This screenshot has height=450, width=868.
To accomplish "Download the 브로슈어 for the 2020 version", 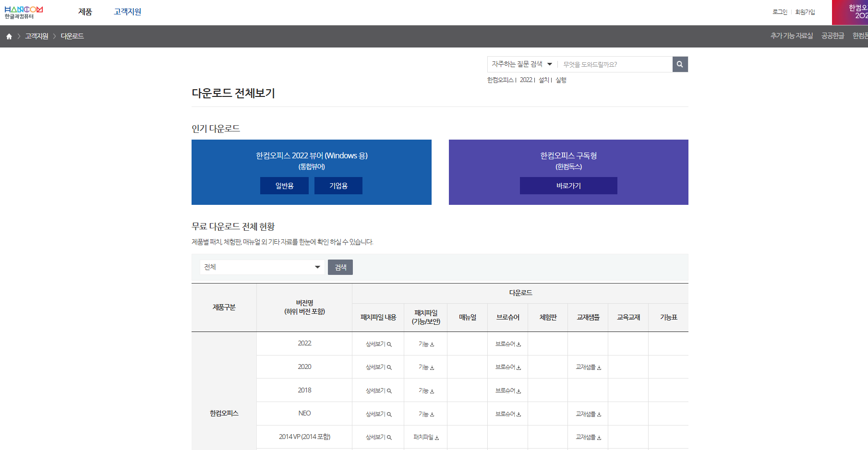I will [507, 367].
